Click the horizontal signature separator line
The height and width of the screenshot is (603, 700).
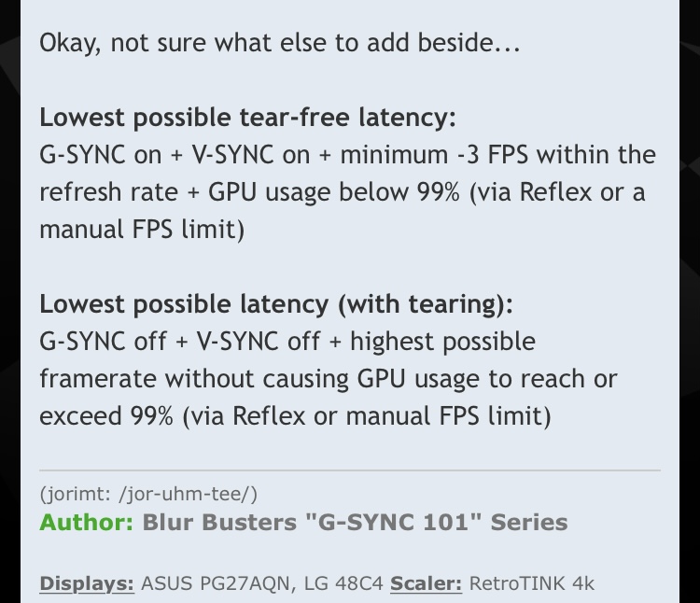(350, 470)
